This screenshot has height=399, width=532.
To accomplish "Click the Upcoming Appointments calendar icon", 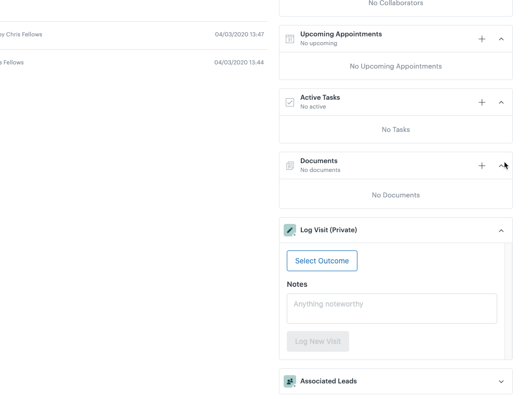I will (290, 38).
